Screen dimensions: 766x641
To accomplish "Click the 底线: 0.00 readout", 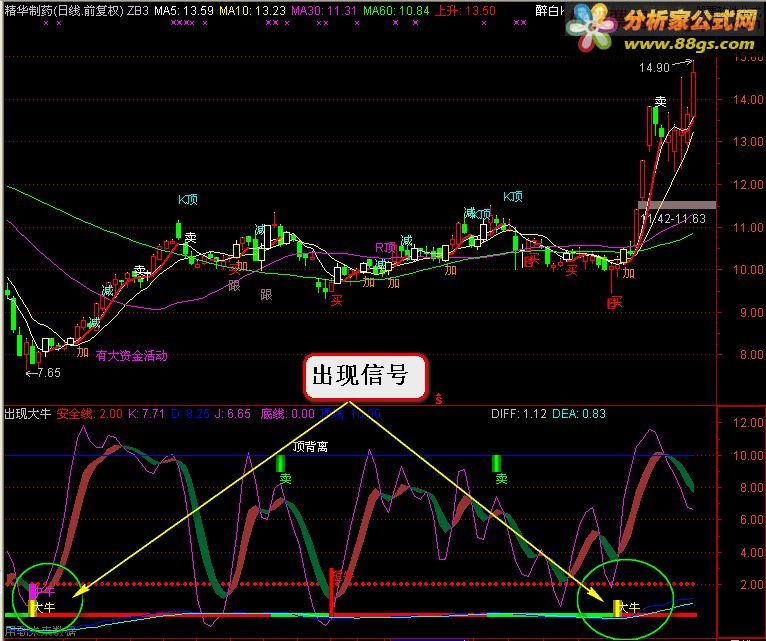I will tap(288, 414).
